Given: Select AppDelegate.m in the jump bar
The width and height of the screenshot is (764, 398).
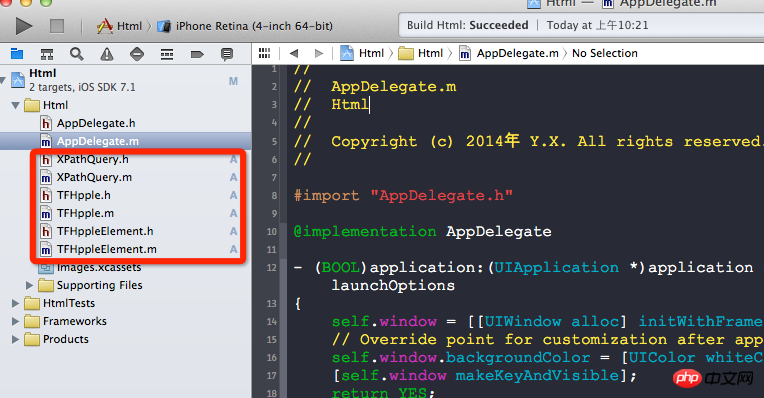Looking at the screenshot, I should point(509,53).
